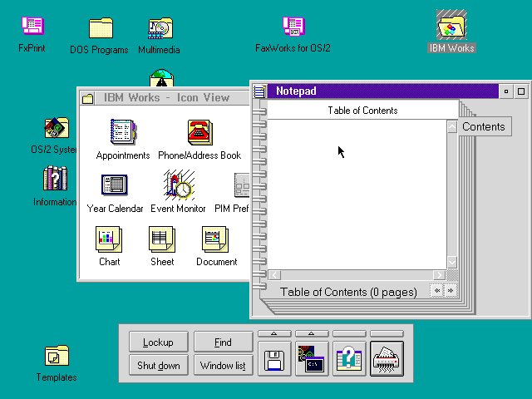Viewport: 532px width, 399px height.
Task: Click the Table of Contents heading in Notepad
Action: (362, 111)
